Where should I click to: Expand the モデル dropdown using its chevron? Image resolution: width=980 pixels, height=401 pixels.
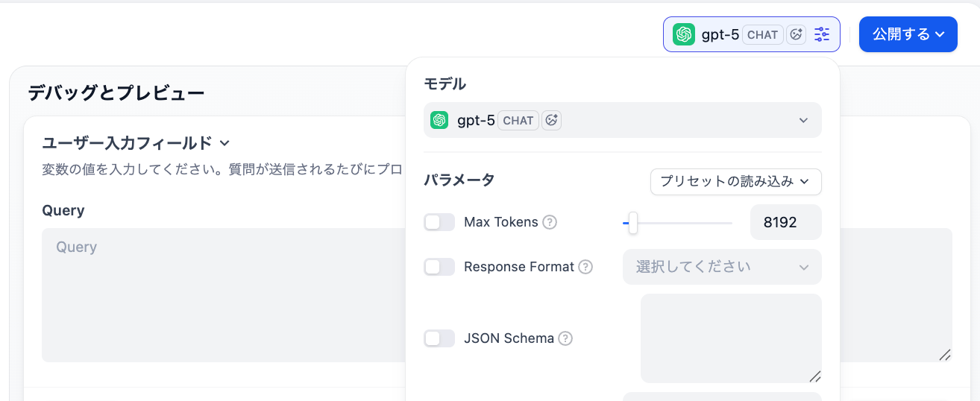coord(803,120)
